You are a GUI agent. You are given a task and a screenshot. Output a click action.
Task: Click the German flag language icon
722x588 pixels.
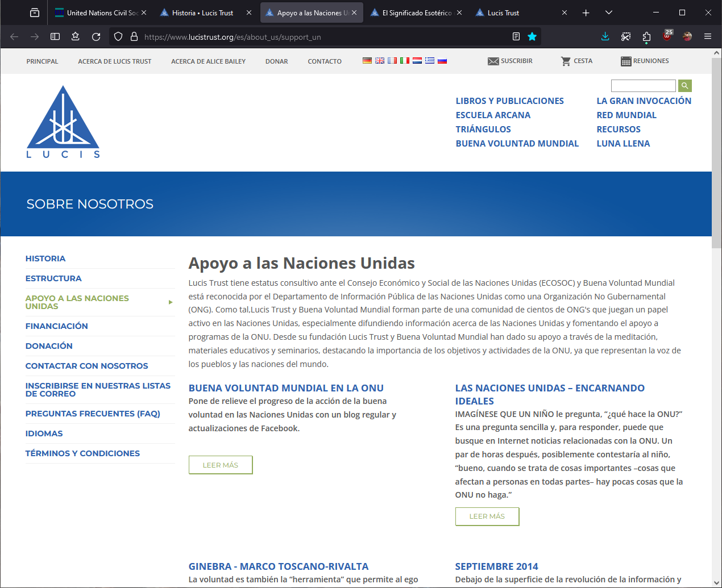point(367,61)
